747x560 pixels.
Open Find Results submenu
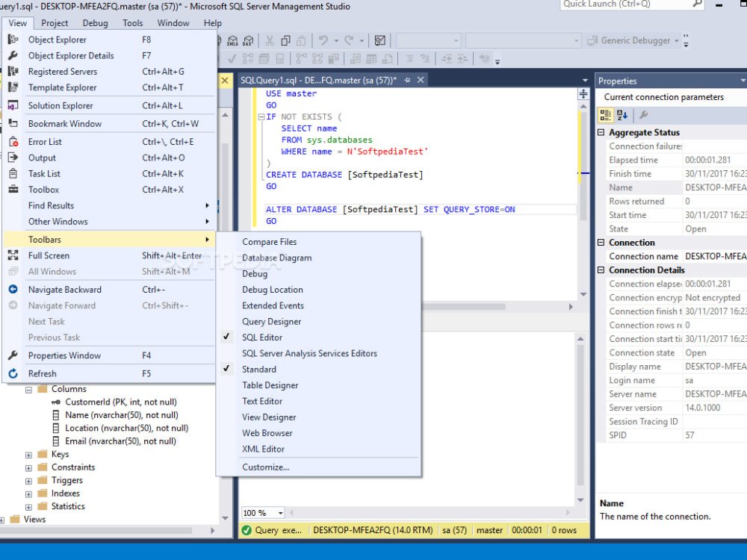coord(110,206)
